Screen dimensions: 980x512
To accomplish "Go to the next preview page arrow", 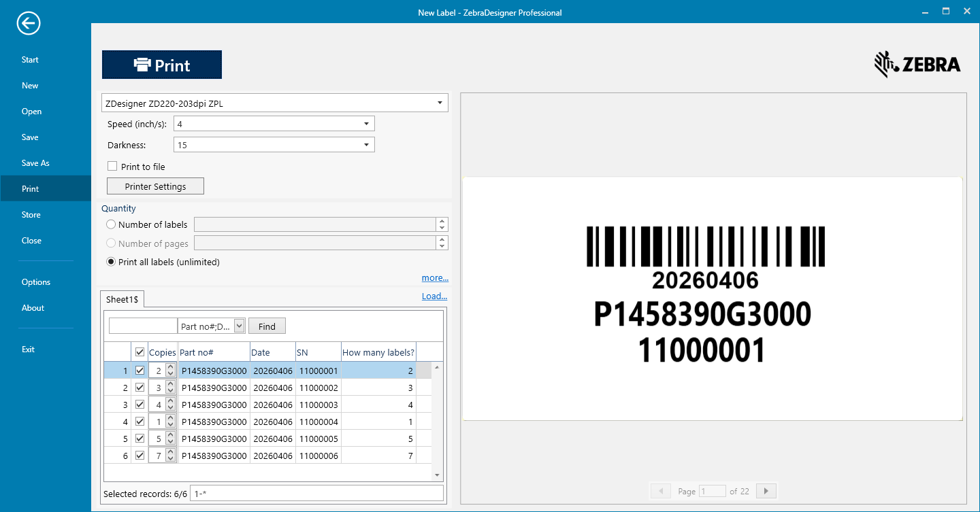I will tap(766, 491).
